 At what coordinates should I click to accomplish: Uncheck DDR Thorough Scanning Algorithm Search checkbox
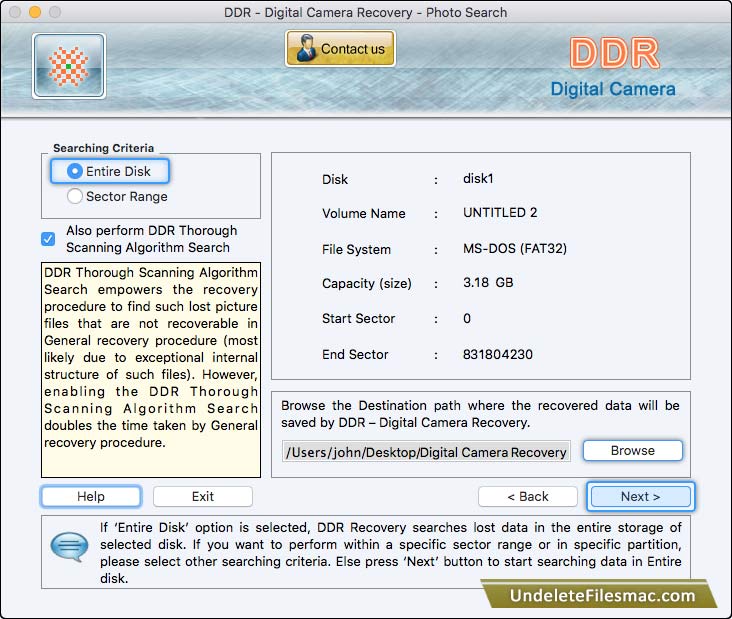pyautogui.click(x=48, y=239)
